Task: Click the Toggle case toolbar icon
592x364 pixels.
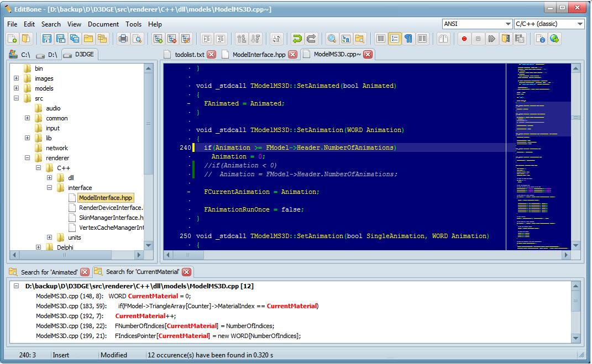Action: [x=276, y=39]
